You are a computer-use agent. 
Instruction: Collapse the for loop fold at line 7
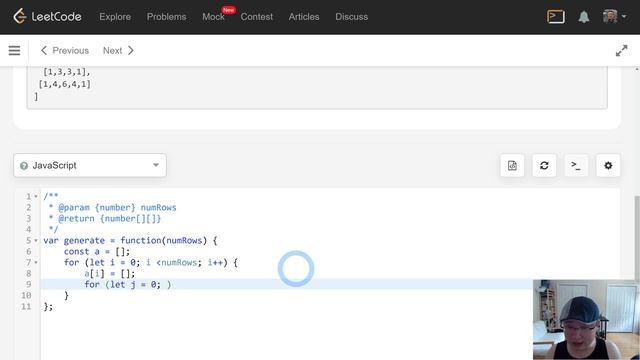coord(36,263)
